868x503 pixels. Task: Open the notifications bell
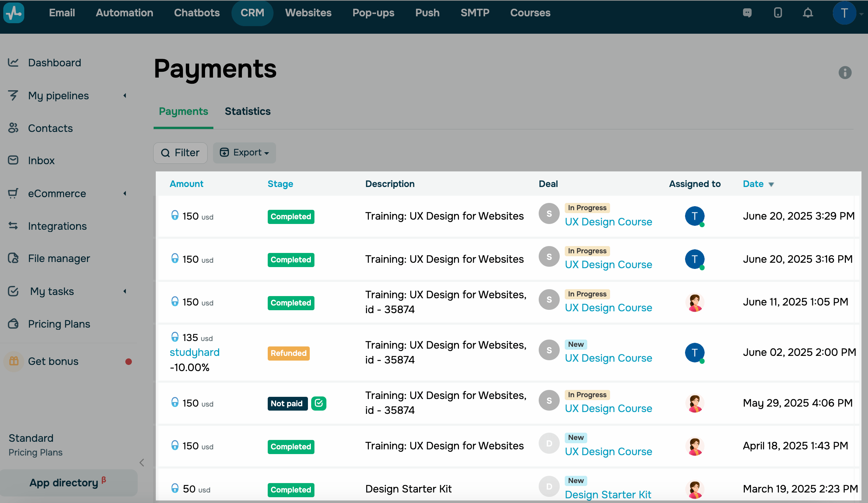point(808,13)
